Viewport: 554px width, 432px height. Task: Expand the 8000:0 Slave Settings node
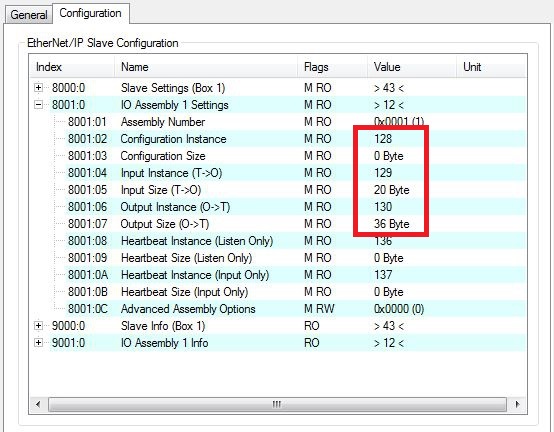click(39, 88)
